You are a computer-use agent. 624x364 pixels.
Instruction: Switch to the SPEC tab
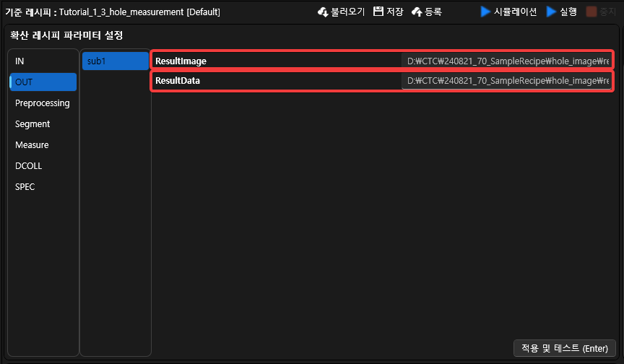(25, 187)
